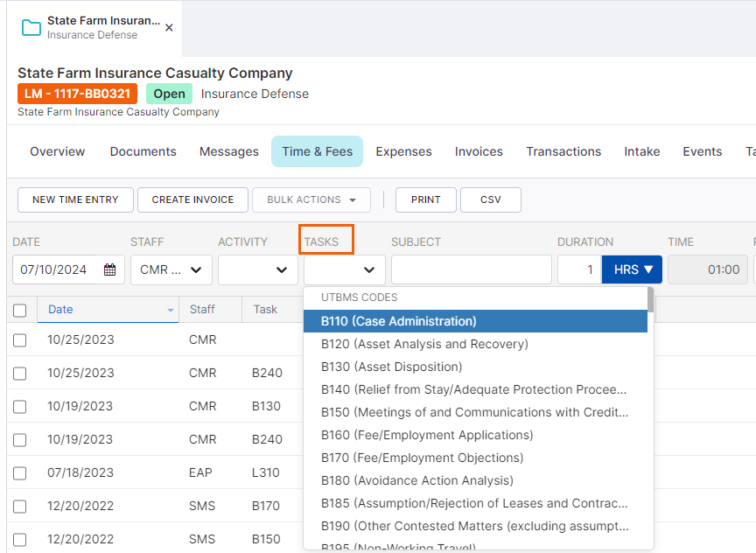Click the Date column sort arrow
Image resolution: width=756 pixels, height=553 pixels.
coord(171,310)
